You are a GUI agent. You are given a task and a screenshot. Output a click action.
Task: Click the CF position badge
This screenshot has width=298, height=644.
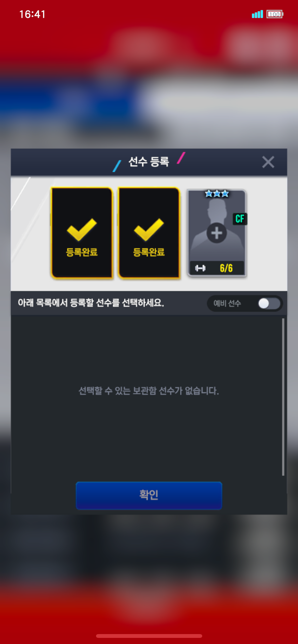click(240, 219)
